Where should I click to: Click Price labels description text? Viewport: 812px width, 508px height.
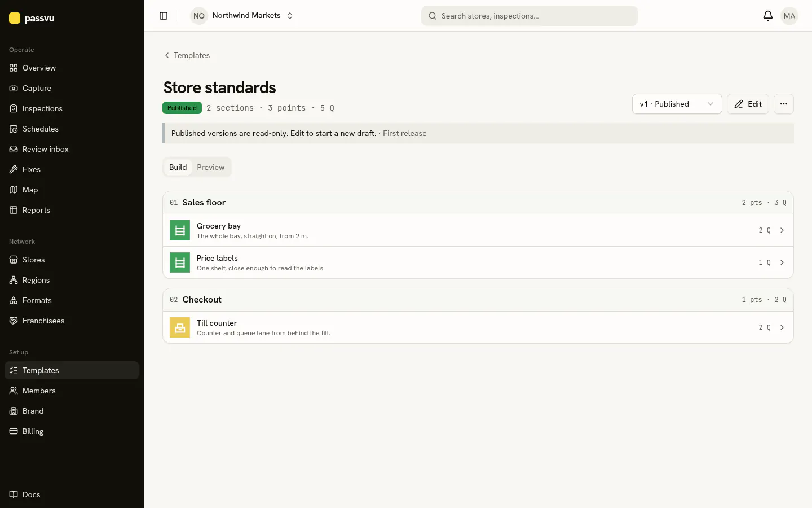click(261, 268)
